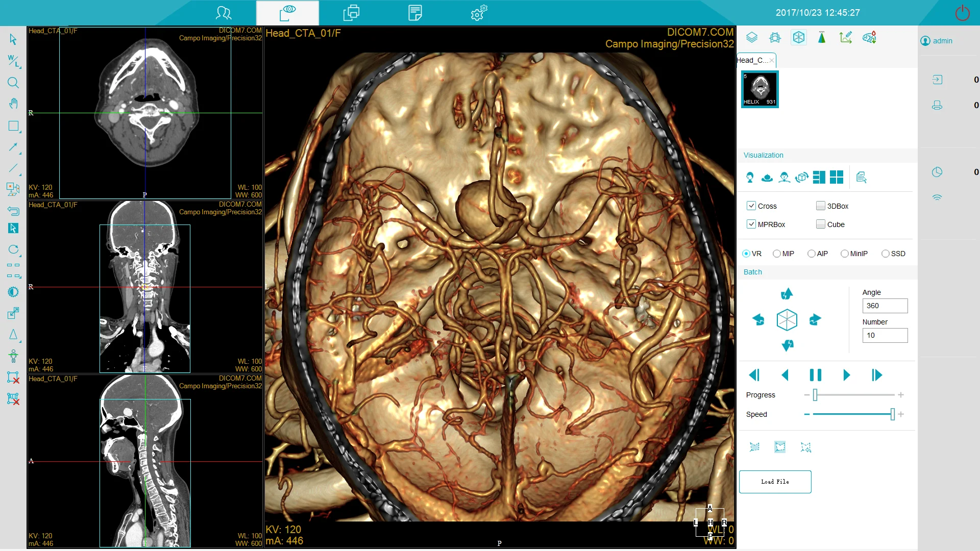980x551 pixels.
Task: Adjust the Speed slider handle
Action: [892, 414]
